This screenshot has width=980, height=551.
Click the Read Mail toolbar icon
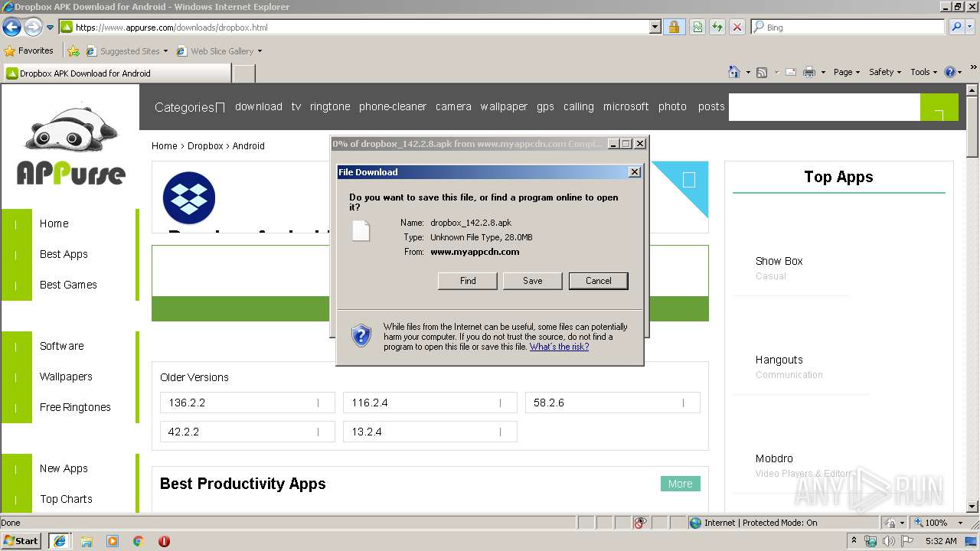tap(790, 72)
